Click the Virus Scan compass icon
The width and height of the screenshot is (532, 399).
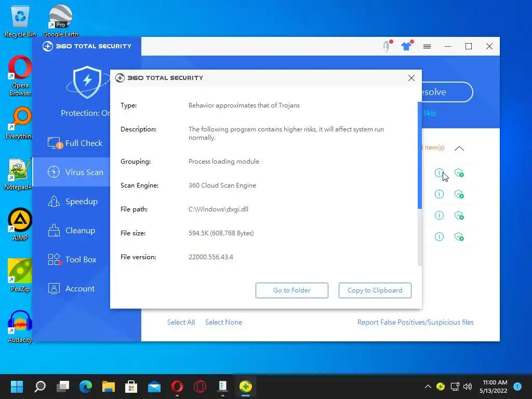coord(54,172)
